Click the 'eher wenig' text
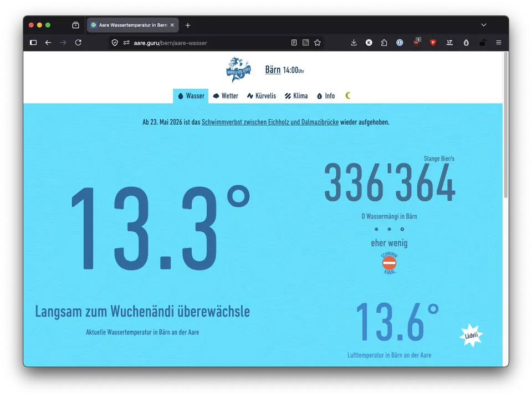 click(389, 243)
